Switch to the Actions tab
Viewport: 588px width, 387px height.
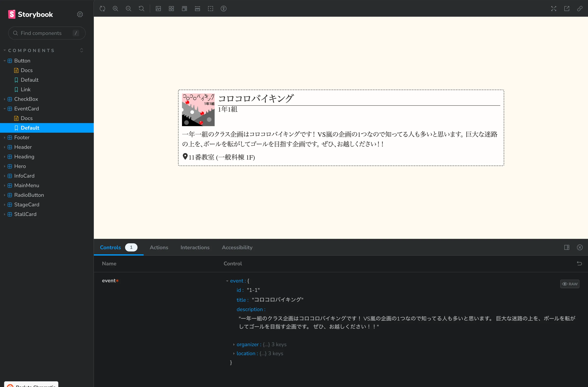159,247
